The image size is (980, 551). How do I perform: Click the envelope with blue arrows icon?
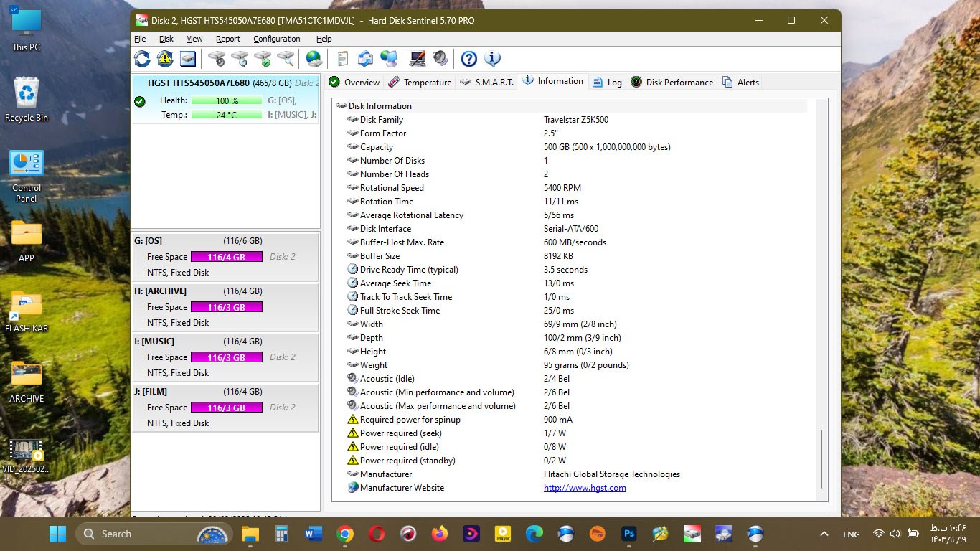click(x=365, y=59)
